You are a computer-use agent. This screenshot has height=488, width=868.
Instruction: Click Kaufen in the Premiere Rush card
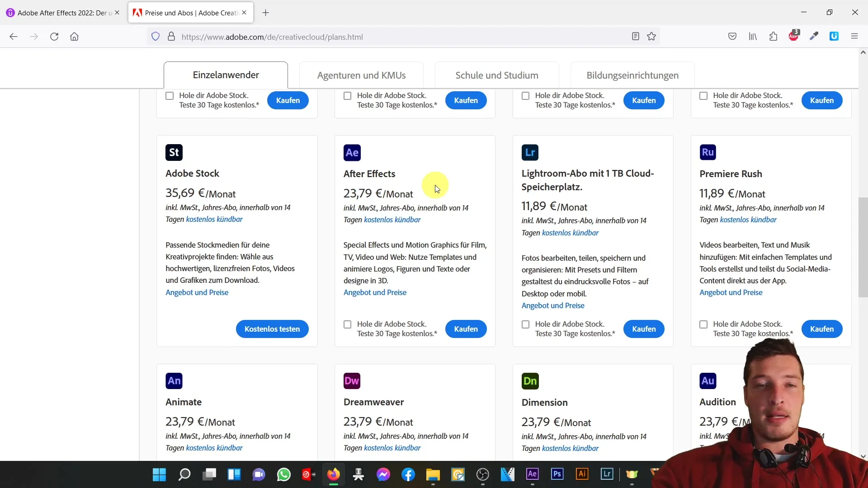tap(822, 329)
